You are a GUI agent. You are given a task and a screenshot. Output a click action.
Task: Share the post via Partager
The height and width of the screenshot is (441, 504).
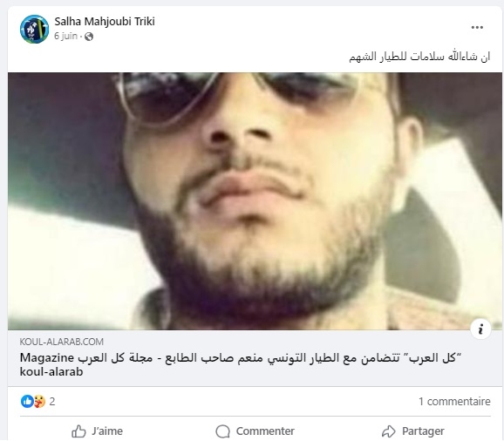click(x=413, y=431)
